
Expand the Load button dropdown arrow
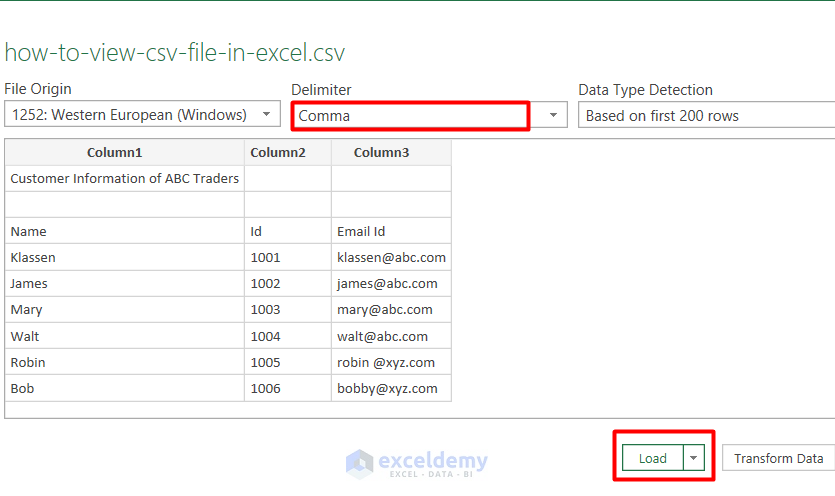coord(694,458)
